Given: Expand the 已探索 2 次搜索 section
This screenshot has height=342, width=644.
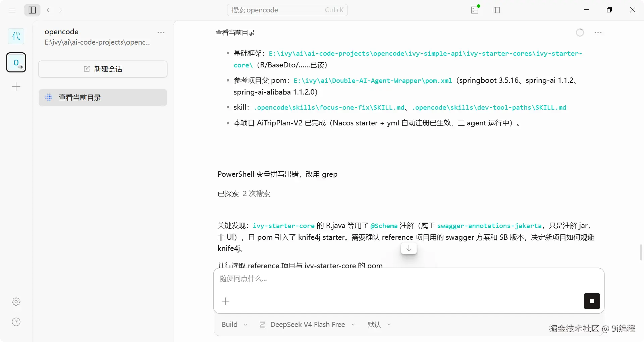Looking at the screenshot, I should click(x=244, y=194).
